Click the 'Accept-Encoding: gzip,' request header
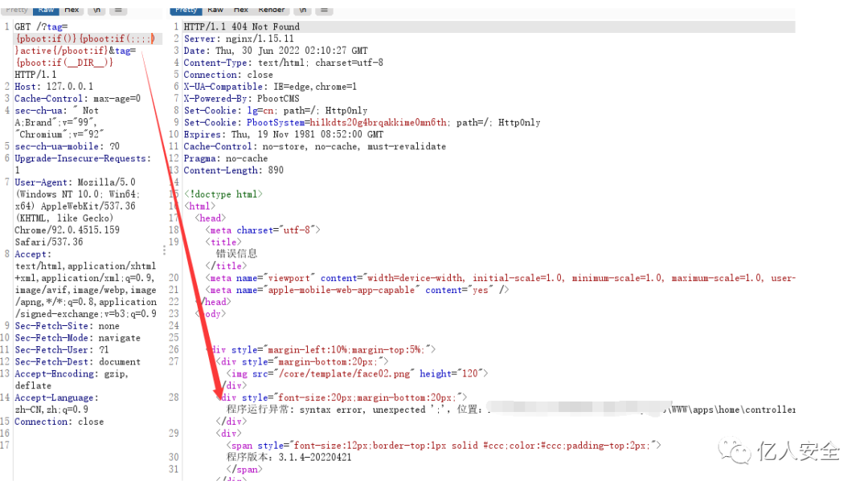The height and width of the screenshot is (489, 868). pos(72,374)
